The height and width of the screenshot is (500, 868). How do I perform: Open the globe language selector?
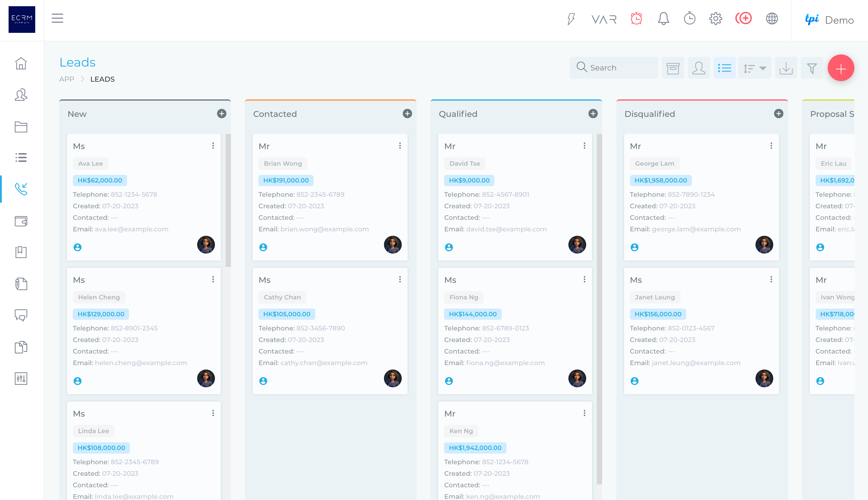pos(772,19)
